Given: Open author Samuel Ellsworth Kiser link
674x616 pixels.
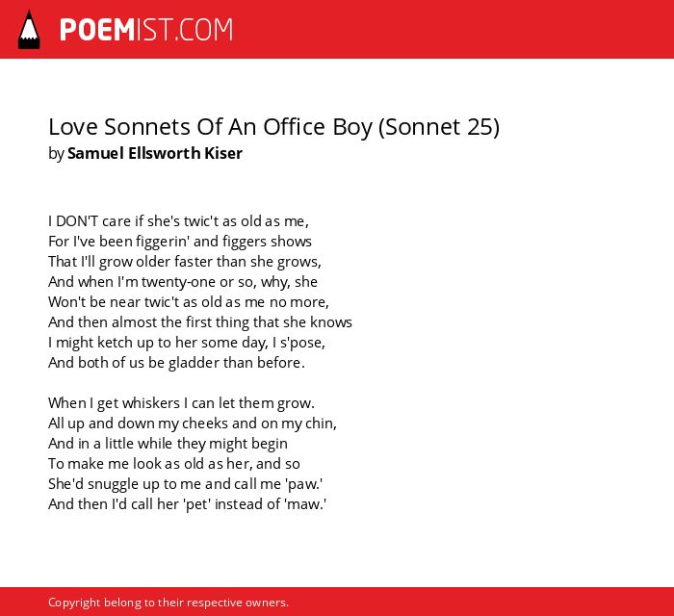Looking at the screenshot, I should tap(155, 153).
